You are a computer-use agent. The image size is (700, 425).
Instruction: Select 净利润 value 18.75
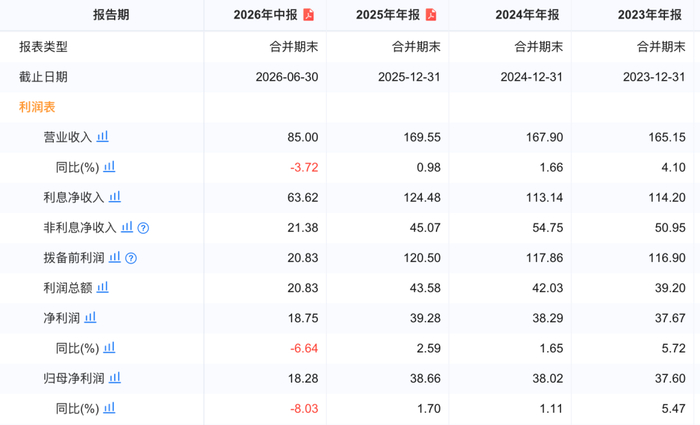point(303,318)
